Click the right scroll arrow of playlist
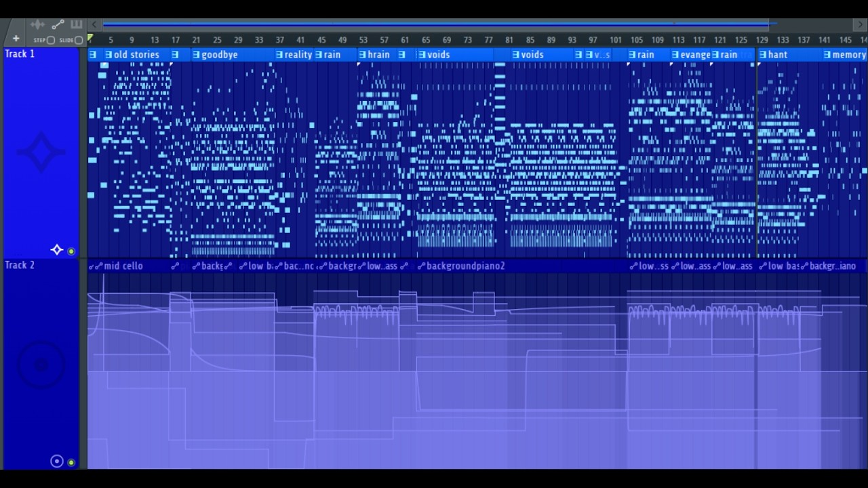This screenshot has height=488, width=868. tap(861, 24)
